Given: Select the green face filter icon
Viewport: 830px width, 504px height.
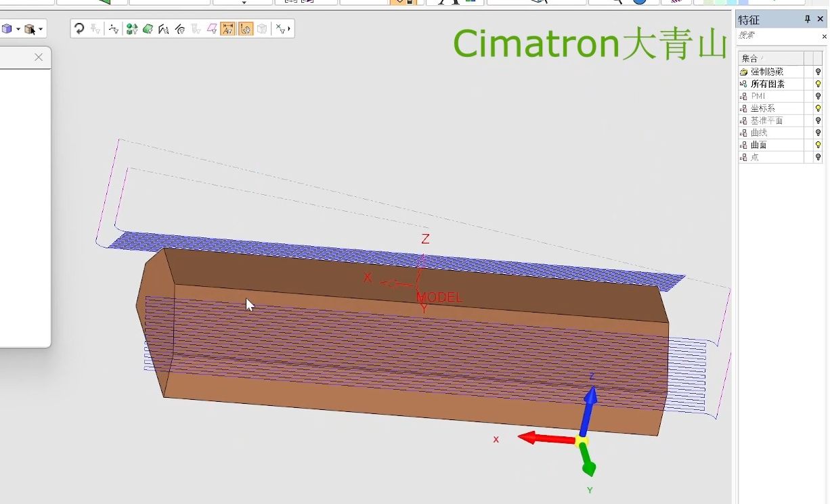Looking at the screenshot, I should [148, 28].
